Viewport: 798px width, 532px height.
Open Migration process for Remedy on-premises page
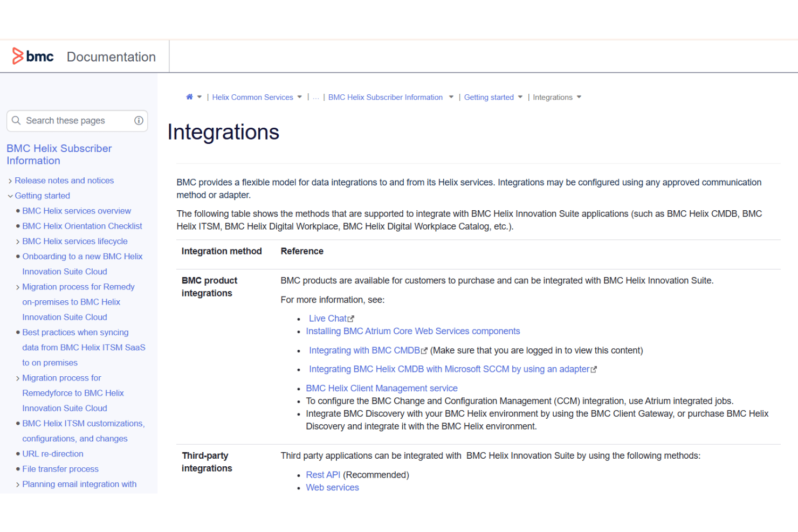pos(78,302)
